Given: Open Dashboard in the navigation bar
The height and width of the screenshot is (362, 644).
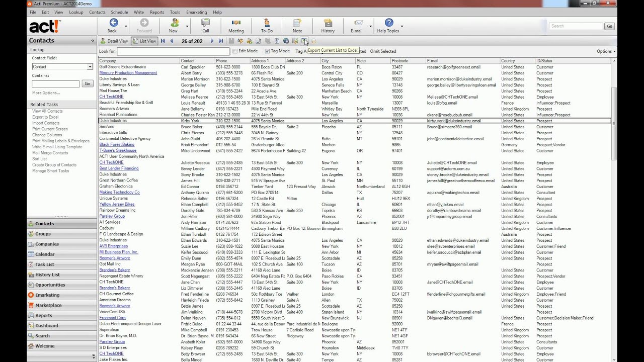Looking at the screenshot, I should (61, 325).
